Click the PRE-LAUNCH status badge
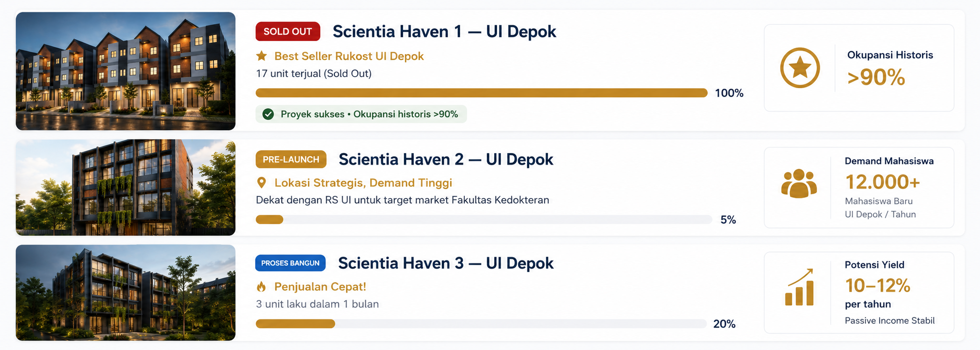 click(x=291, y=159)
